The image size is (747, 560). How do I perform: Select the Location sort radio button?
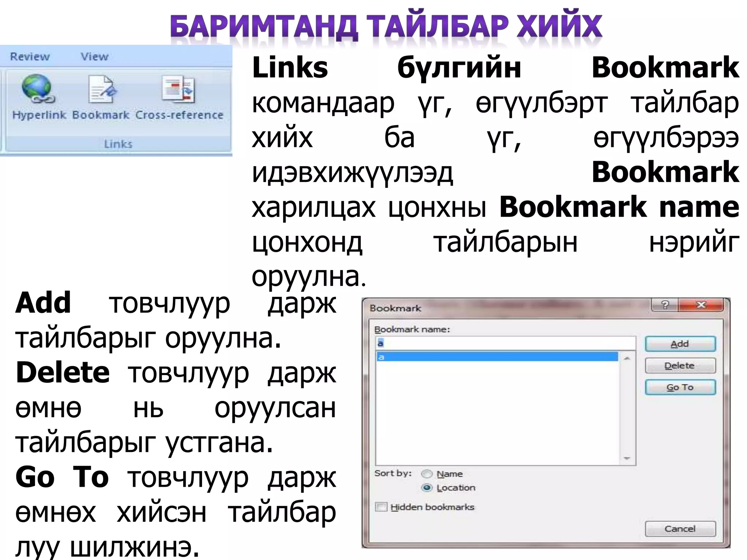point(426,488)
